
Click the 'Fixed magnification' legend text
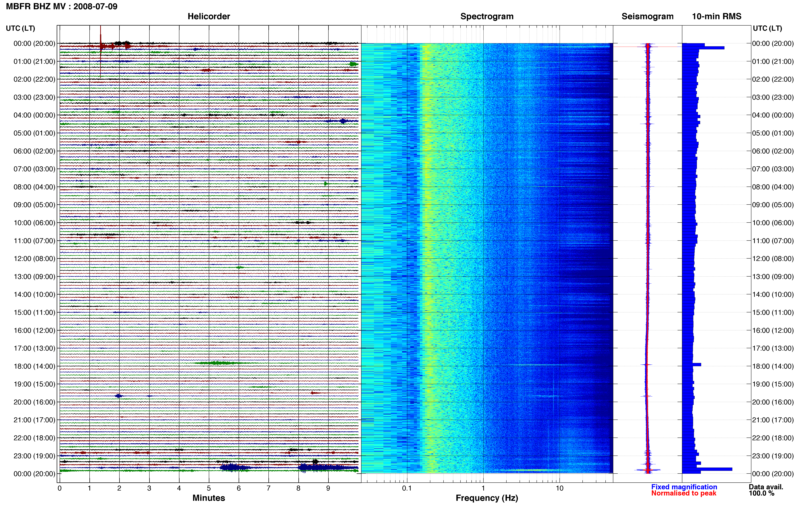[x=684, y=487]
